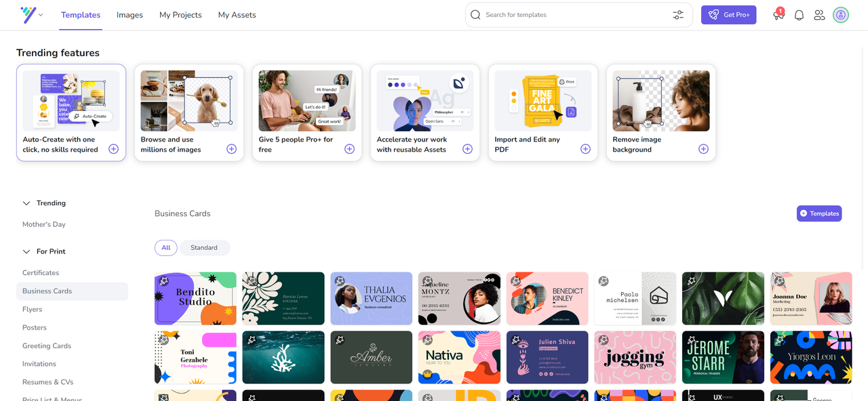Viewport: 868px width, 401px height.
Task: Go to My Projects tab
Action: point(180,15)
